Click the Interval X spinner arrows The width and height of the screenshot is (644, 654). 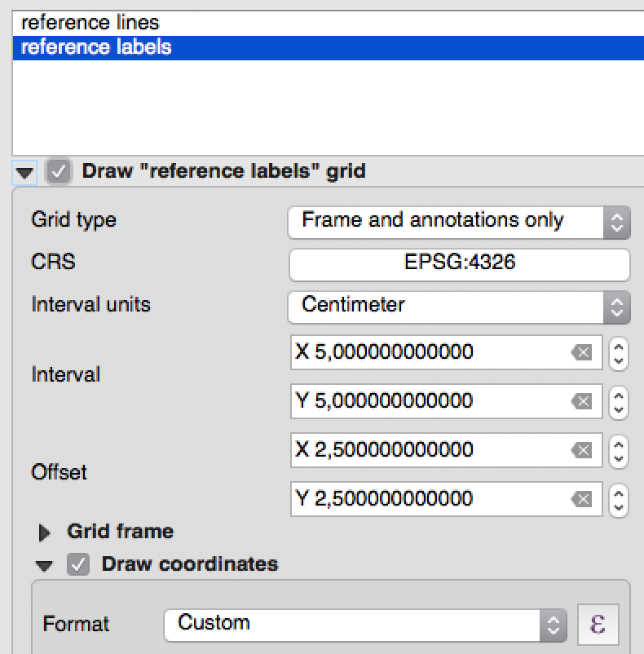pos(619,352)
